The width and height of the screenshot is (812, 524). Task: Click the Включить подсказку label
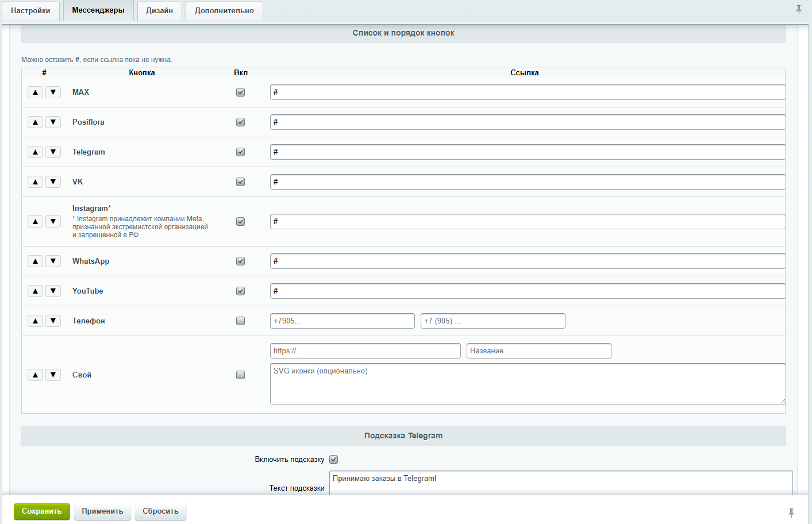290,460
